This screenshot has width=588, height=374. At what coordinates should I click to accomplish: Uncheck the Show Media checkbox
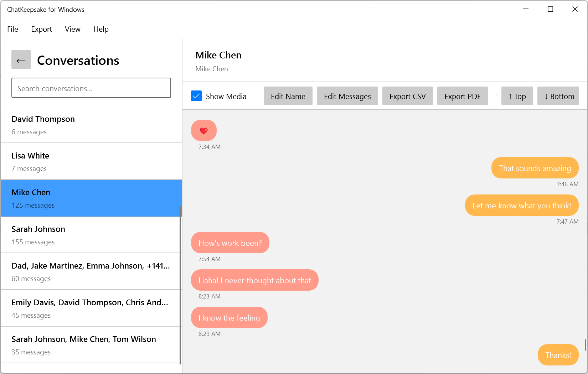click(x=196, y=96)
